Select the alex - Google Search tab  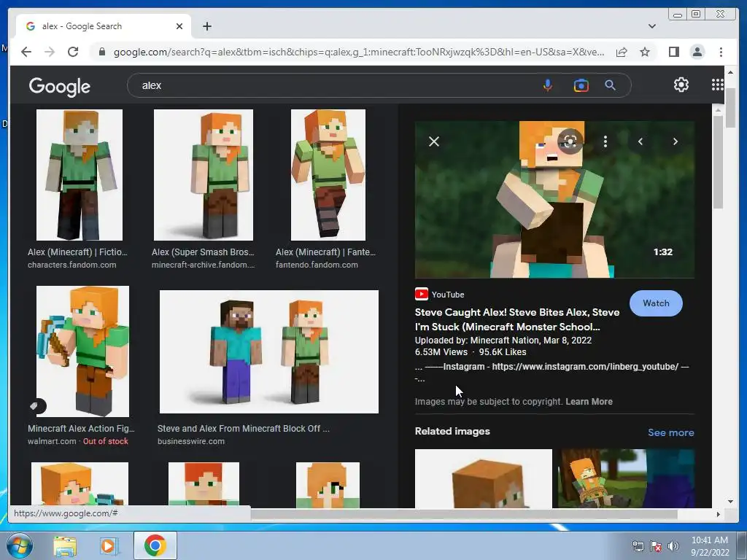click(104, 26)
